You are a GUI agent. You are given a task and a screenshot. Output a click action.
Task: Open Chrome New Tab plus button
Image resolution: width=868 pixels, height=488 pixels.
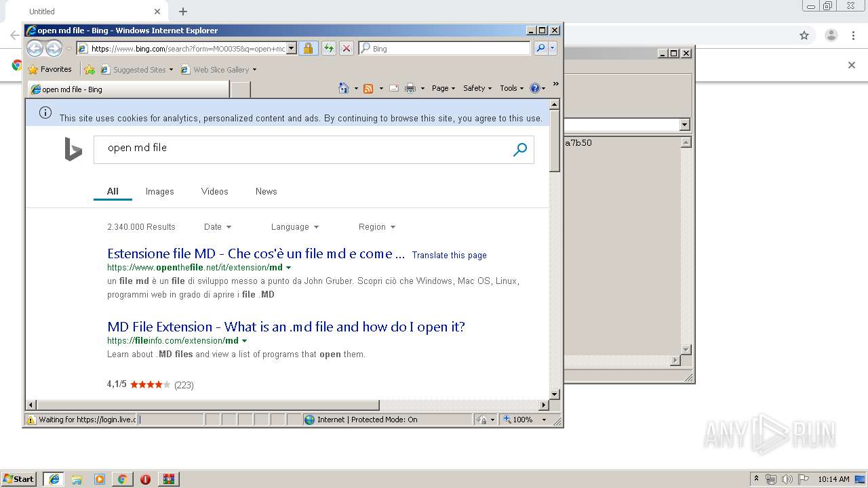click(x=183, y=12)
